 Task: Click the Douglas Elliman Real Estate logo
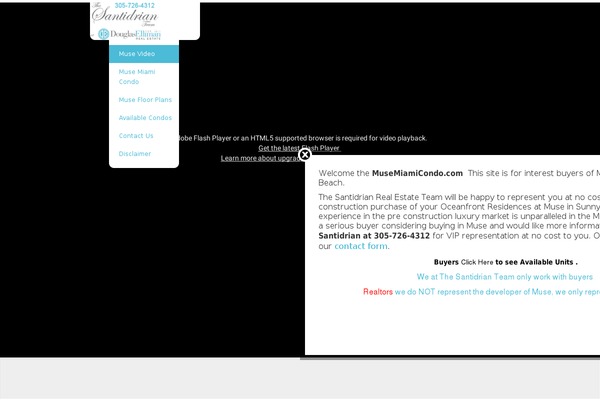tap(129, 34)
